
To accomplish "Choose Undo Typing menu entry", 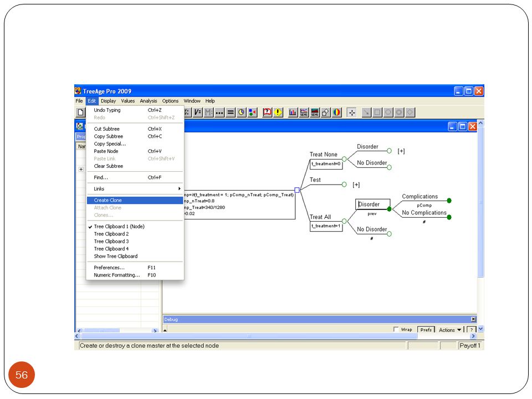I will pyautogui.click(x=135, y=110).
